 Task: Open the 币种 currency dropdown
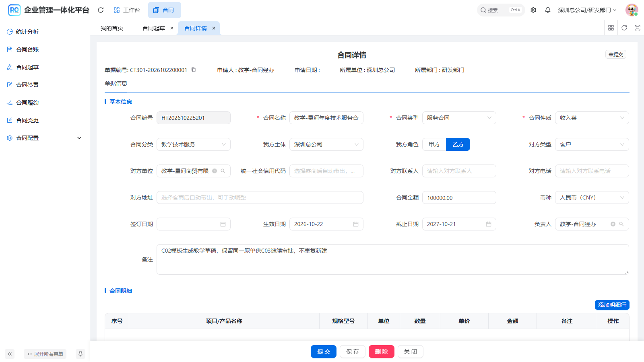click(x=592, y=197)
